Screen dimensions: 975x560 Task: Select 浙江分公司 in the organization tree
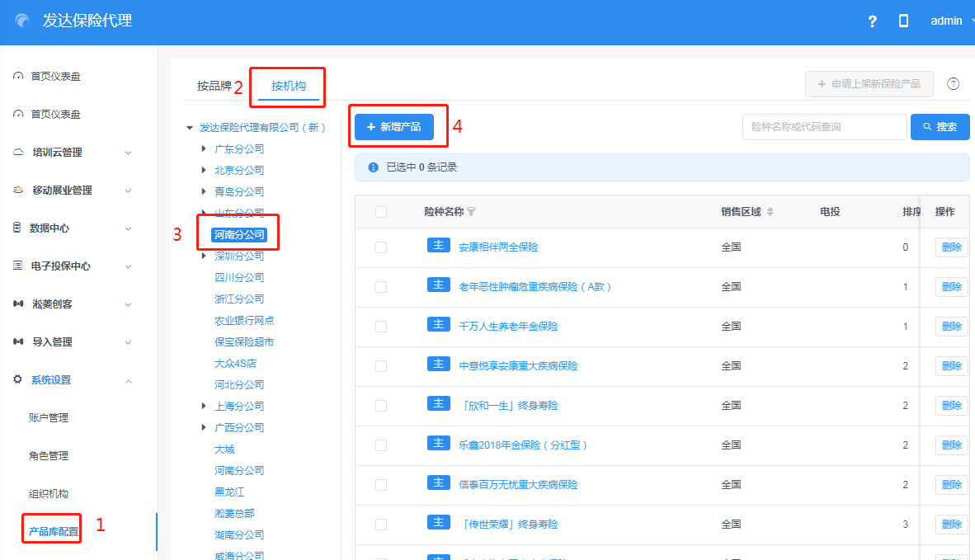tap(239, 299)
